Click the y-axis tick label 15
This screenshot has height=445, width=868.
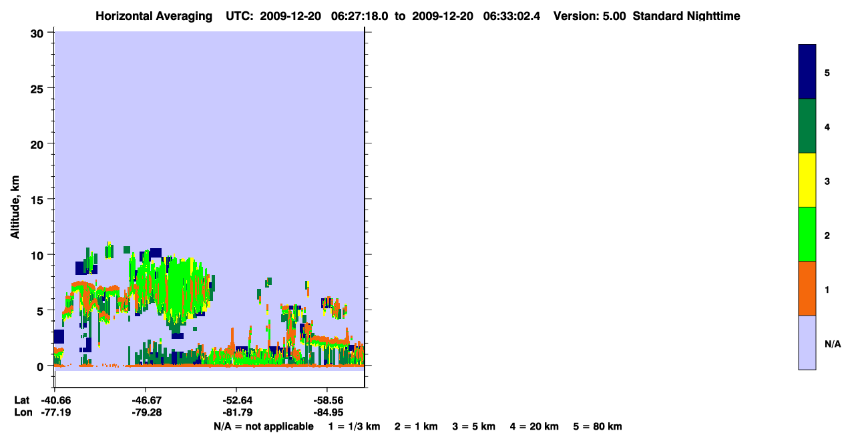(x=39, y=199)
